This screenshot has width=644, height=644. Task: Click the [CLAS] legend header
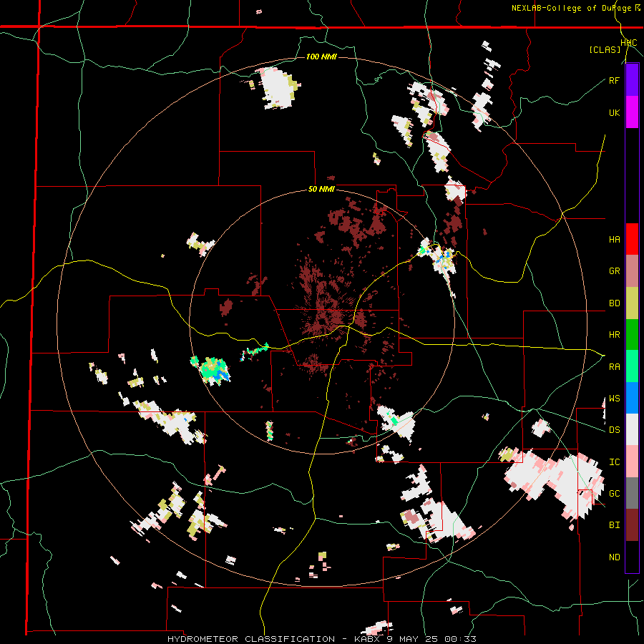pyautogui.click(x=605, y=49)
